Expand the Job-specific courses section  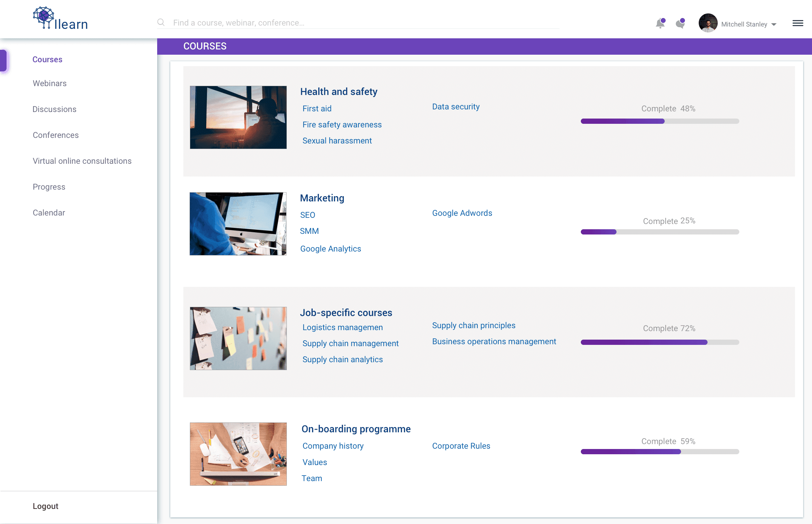point(346,312)
